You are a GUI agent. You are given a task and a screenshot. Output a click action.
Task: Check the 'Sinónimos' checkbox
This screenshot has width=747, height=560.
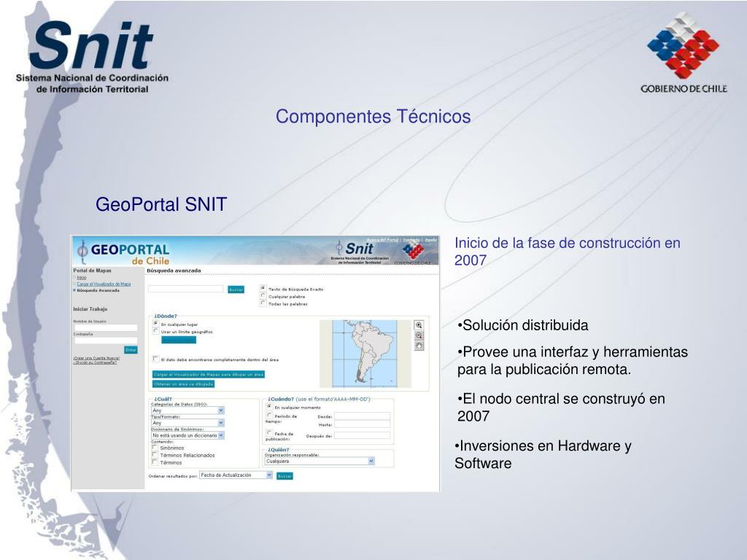pos(155,448)
